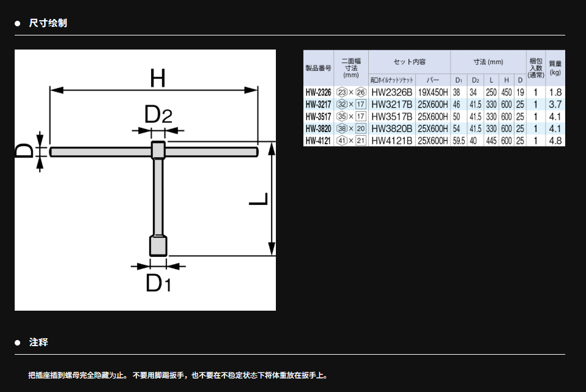Select the HW-2326 product number

pos(318,92)
